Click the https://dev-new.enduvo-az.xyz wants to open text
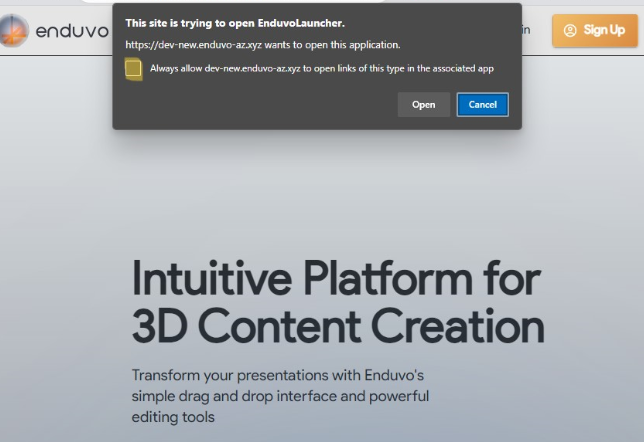Viewport: 644px width, 442px height. pos(263,45)
